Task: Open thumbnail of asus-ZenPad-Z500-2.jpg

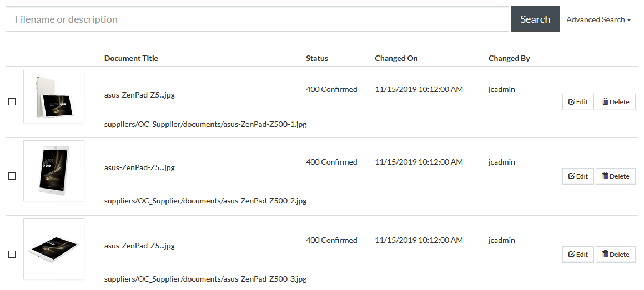Action: click(x=54, y=171)
